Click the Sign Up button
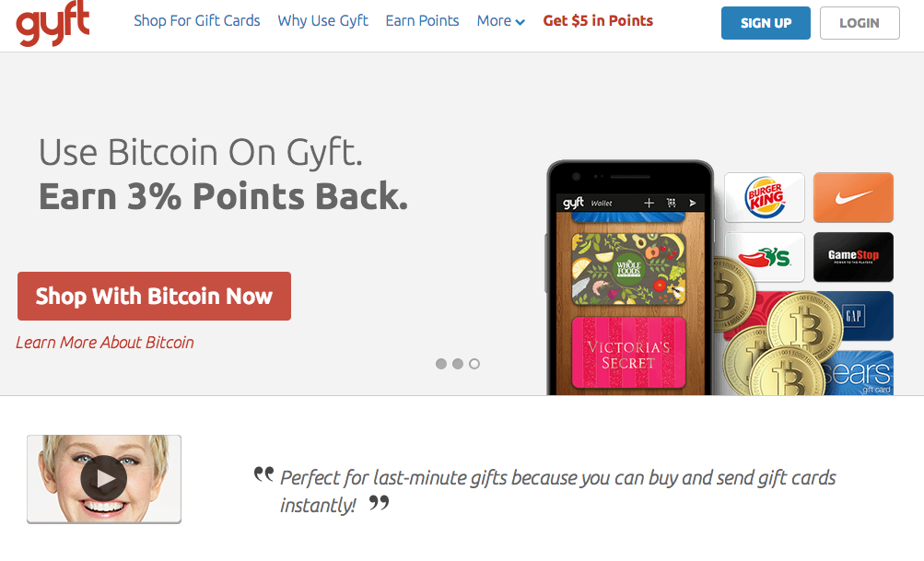The width and height of the screenshot is (924, 561). pyautogui.click(x=766, y=23)
